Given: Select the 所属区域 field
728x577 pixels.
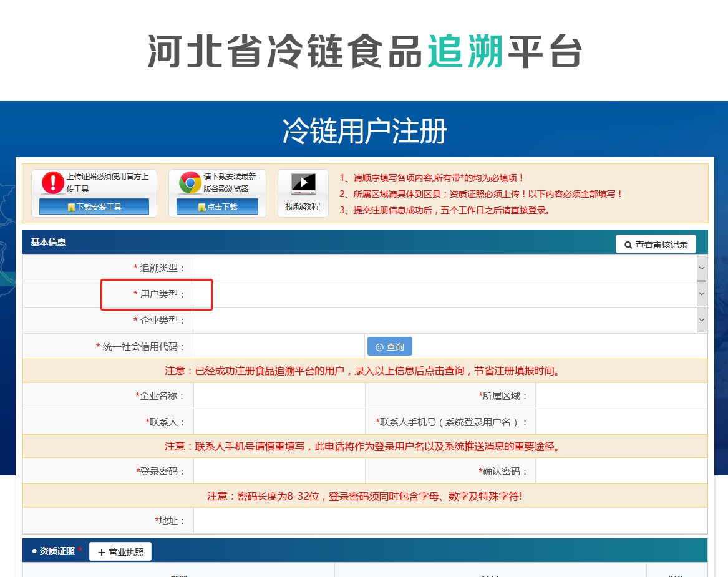Looking at the screenshot, I should [621, 396].
